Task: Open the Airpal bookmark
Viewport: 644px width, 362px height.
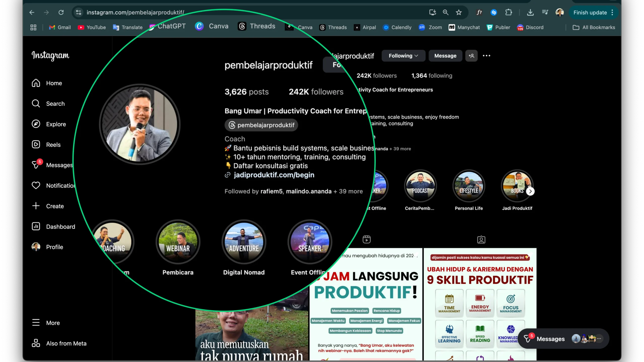Action: point(365,27)
